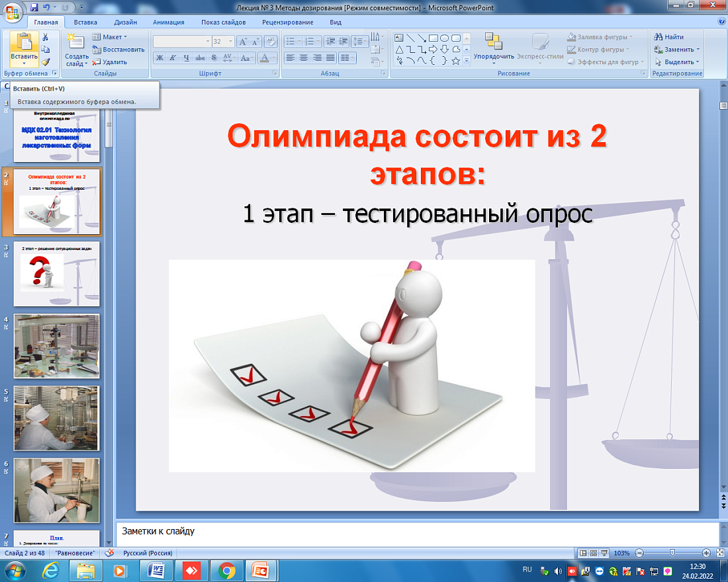The image size is (728, 582).
Task: Expand the font color А dropdown arrow
Action: click(x=274, y=58)
